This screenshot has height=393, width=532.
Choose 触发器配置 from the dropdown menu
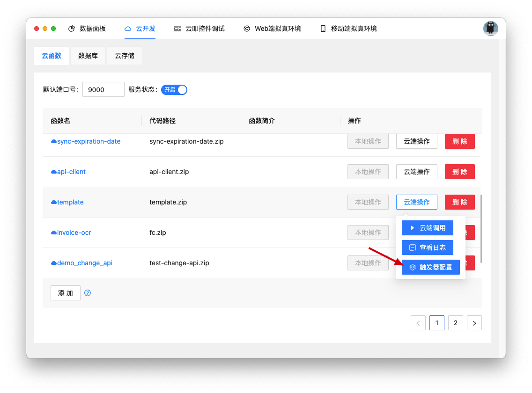click(430, 267)
